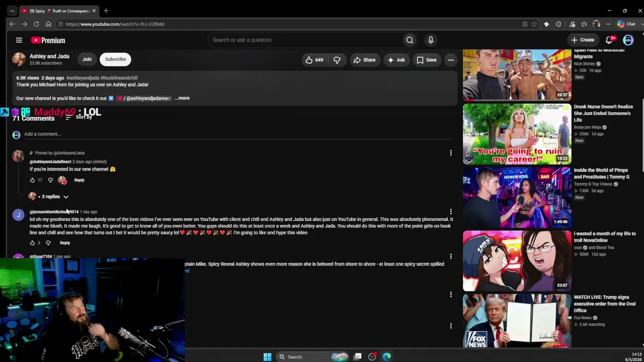644x362 pixels.
Task: Share this video
Action: (x=364, y=60)
